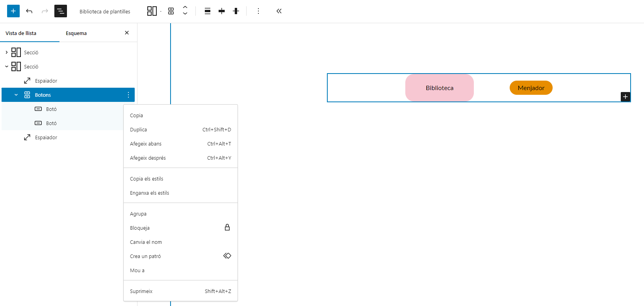Screen dimensions: 644x306
Task: Click the pink Biblioteca button on canvas
Action: [x=439, y=88]
